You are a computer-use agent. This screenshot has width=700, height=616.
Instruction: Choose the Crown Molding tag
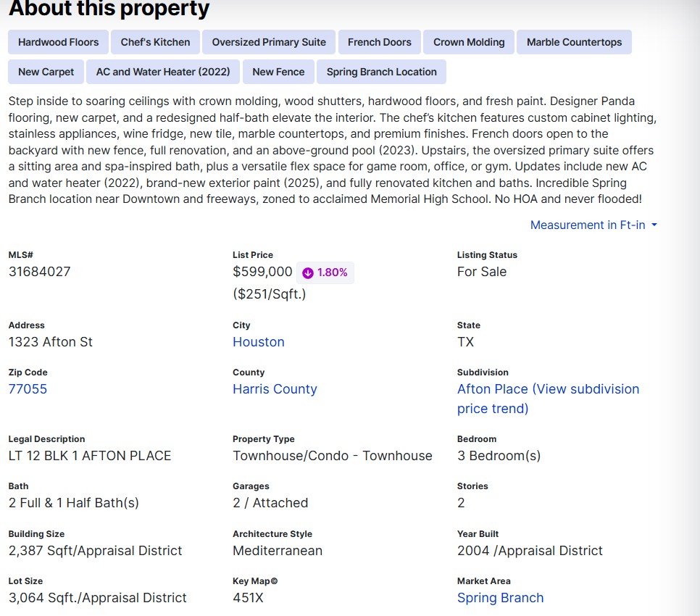469,42
